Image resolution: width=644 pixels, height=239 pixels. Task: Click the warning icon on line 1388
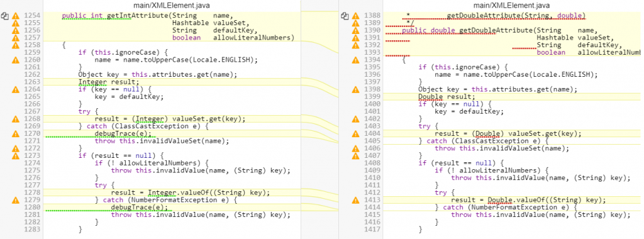[356, 16]
